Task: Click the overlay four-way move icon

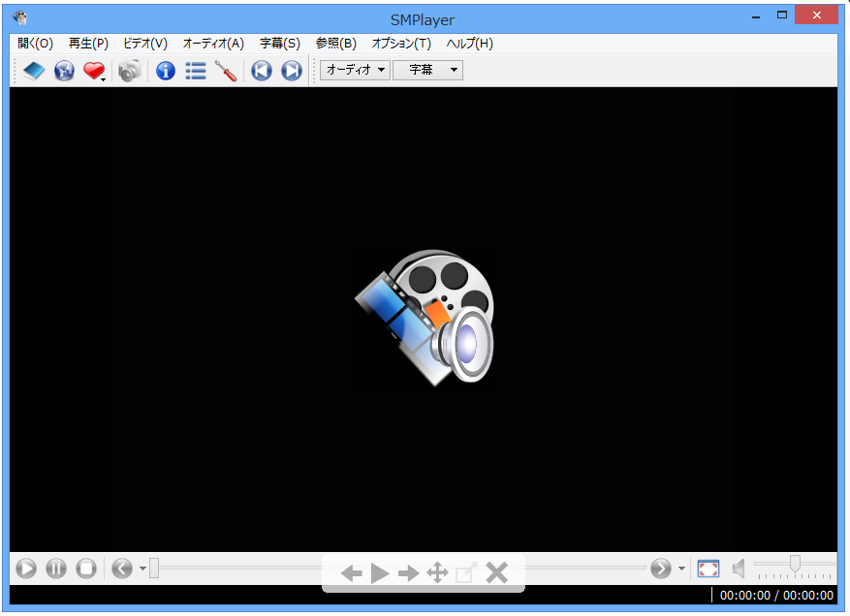Action: pos(437,572)
